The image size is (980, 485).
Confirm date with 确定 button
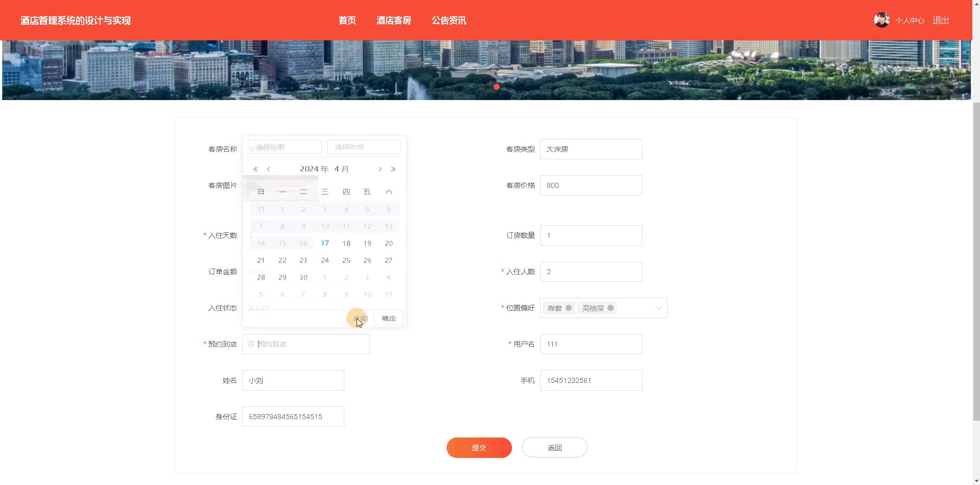(389, 318)
